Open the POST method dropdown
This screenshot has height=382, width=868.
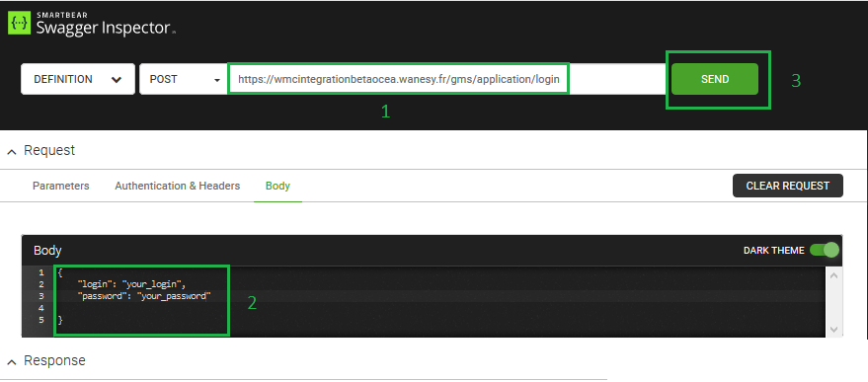click(184, 79)
